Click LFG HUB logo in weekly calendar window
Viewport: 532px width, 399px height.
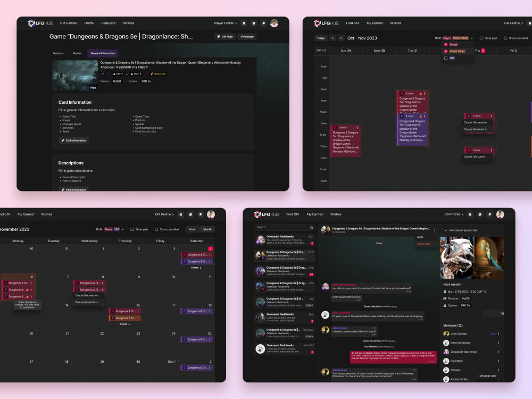[326, 23]
